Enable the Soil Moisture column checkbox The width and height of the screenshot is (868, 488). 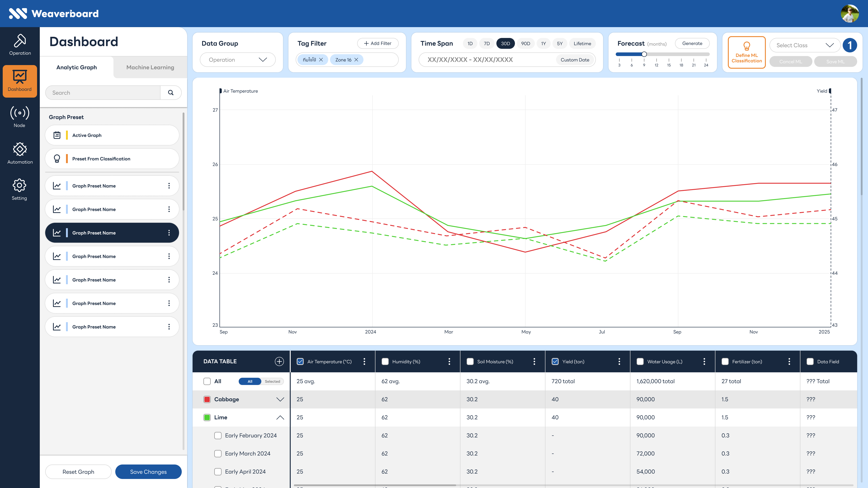470,361
